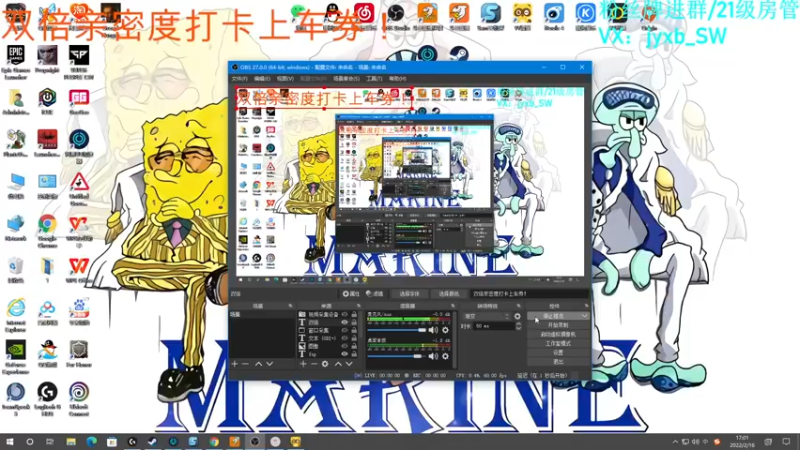The image size is (800, 450).
Task: Pop out the scenes dock panel icon
Action: coord(291,306)
